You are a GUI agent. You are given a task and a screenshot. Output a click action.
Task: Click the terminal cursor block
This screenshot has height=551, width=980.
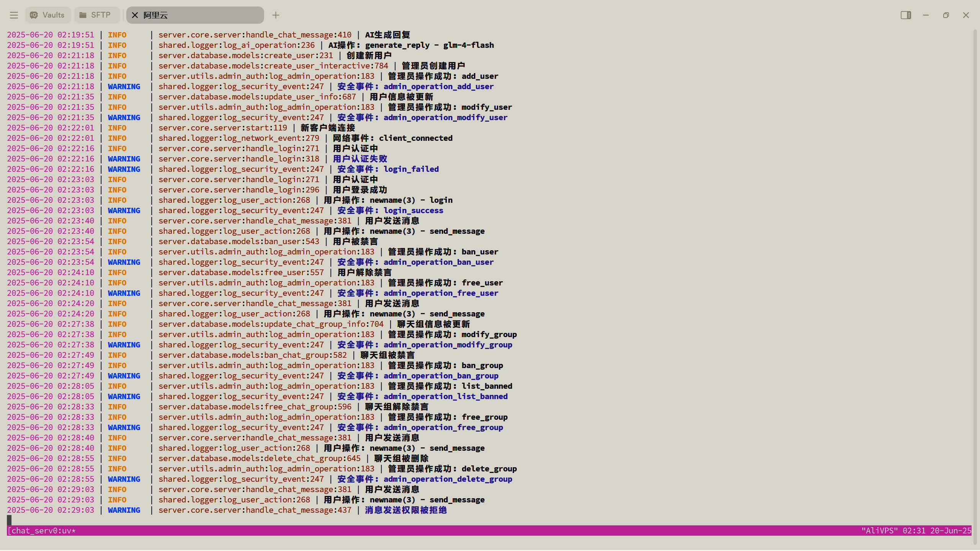(9, 520)
